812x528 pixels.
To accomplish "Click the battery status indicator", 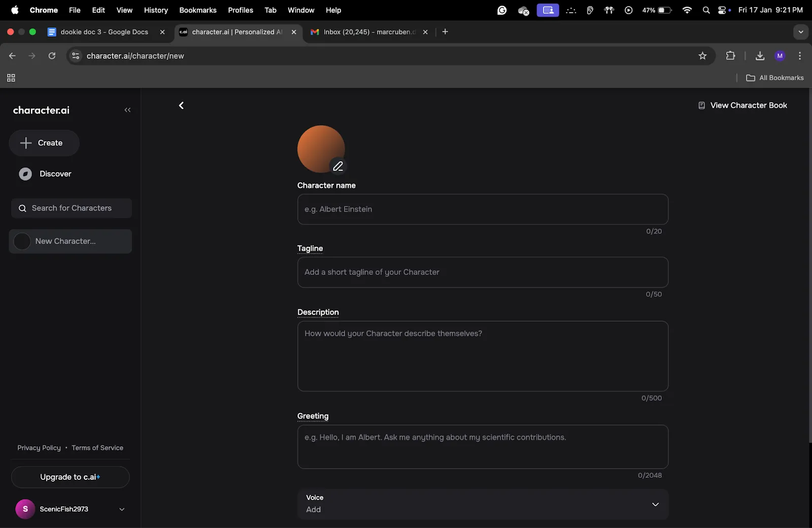I will coord(657,10).
